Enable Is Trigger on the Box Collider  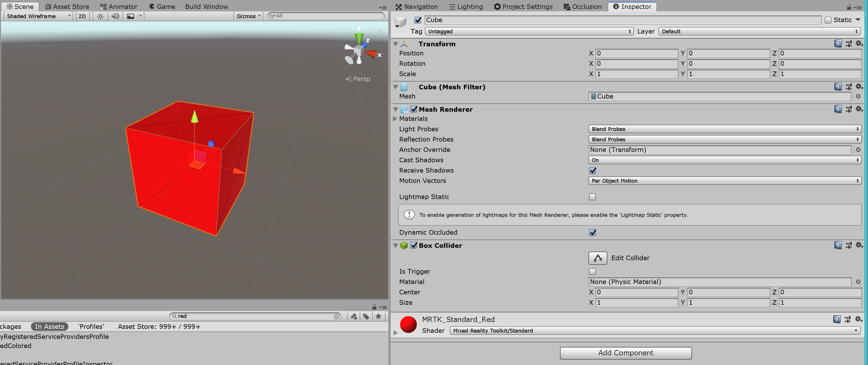(592, 271)
